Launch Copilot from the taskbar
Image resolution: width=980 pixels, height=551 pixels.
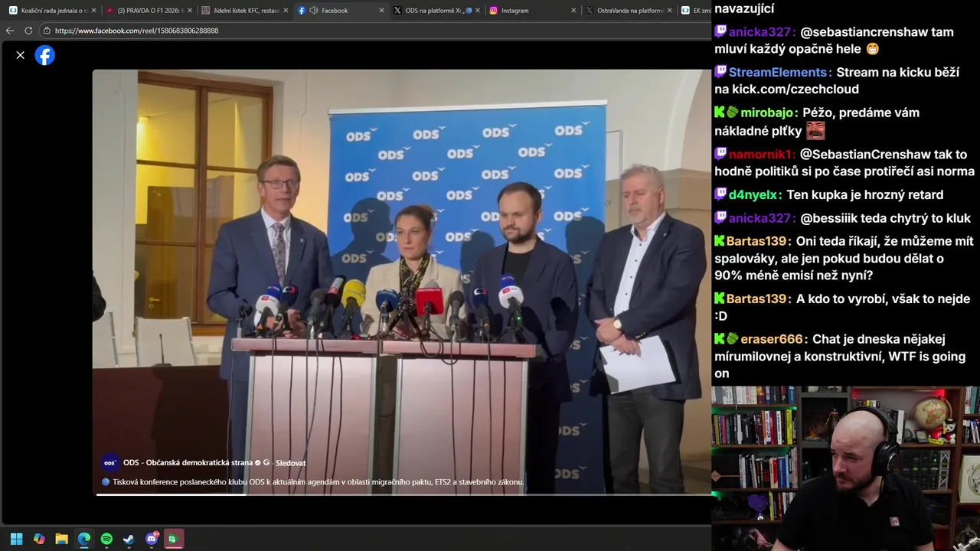point(39,539)
